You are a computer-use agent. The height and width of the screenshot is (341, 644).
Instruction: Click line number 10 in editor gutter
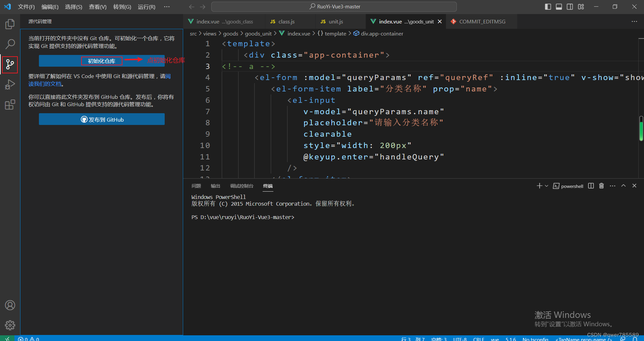coord(205,145)
